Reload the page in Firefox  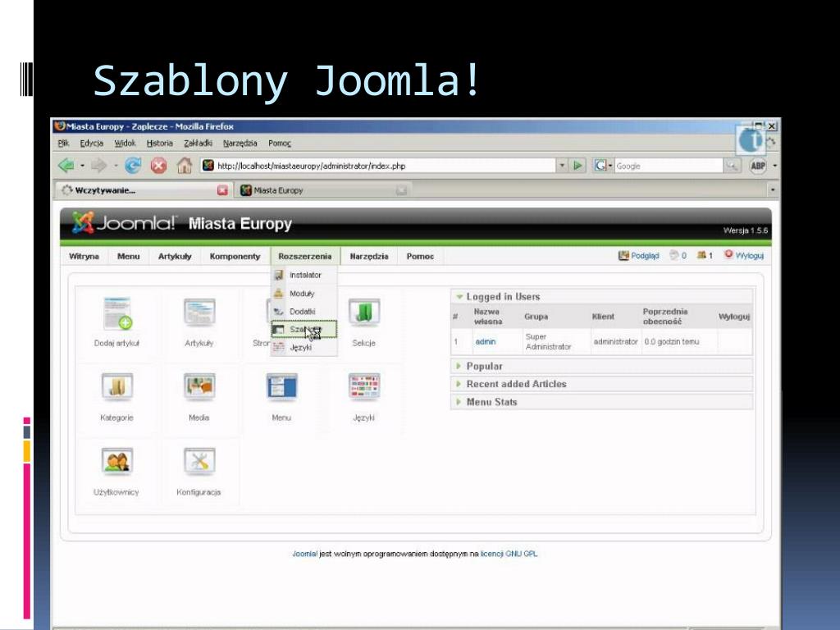(x=133, y=166)
